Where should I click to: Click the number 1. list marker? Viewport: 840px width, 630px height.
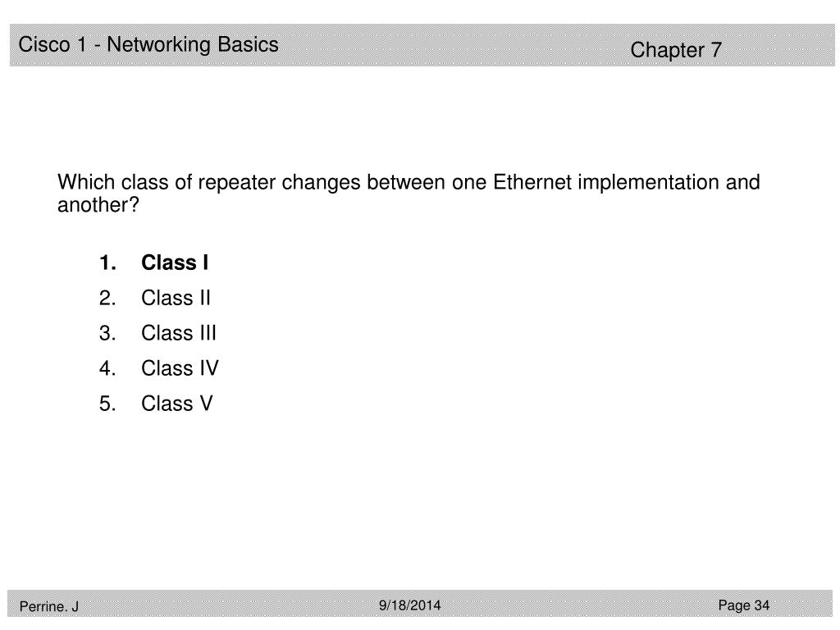(x=107, y=262)
